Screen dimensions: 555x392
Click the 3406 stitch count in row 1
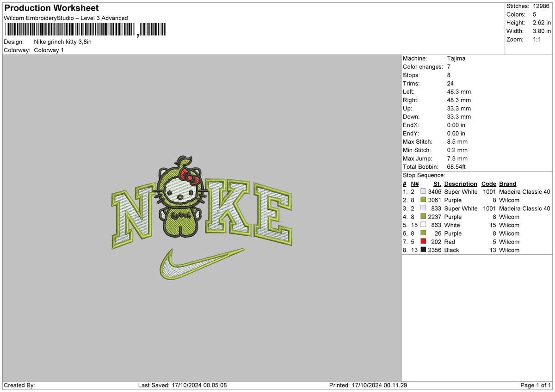click(x=435, y=192)
